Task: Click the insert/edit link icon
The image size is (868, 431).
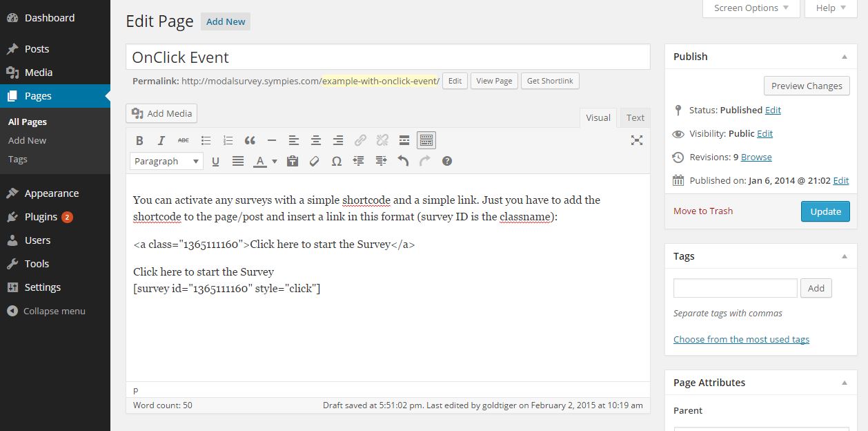Action: click(x=360, y=140)
